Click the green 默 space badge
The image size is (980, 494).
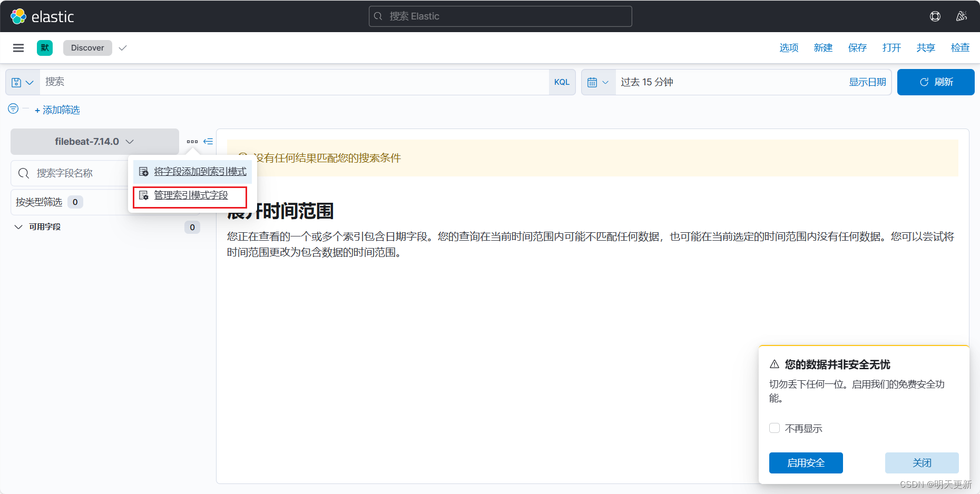(x=45, y=47)
